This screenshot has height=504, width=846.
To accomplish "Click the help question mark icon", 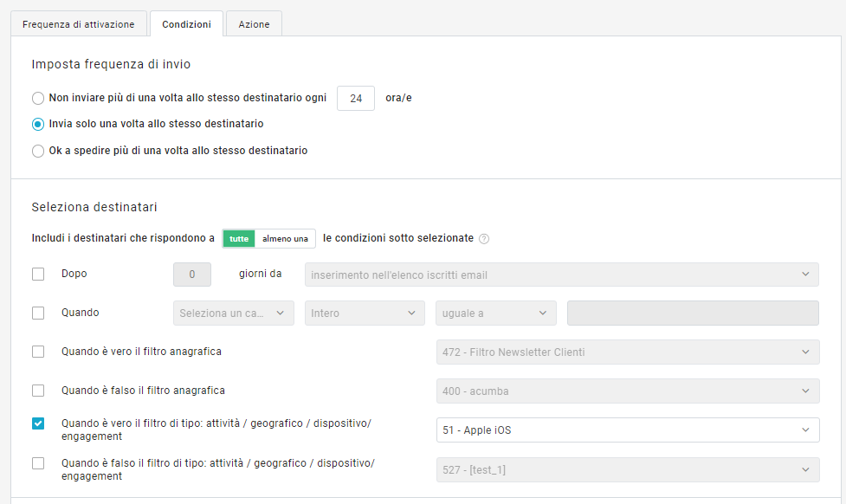I will point(484,239).
